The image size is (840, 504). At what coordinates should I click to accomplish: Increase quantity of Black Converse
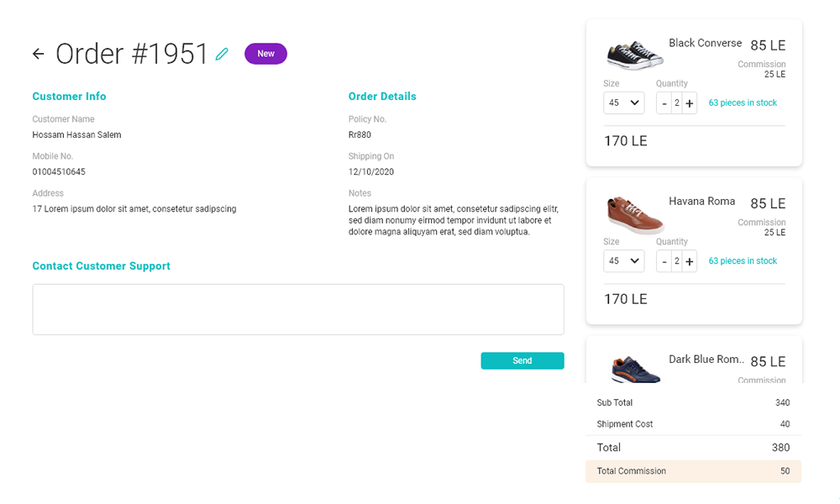[690, 103]
